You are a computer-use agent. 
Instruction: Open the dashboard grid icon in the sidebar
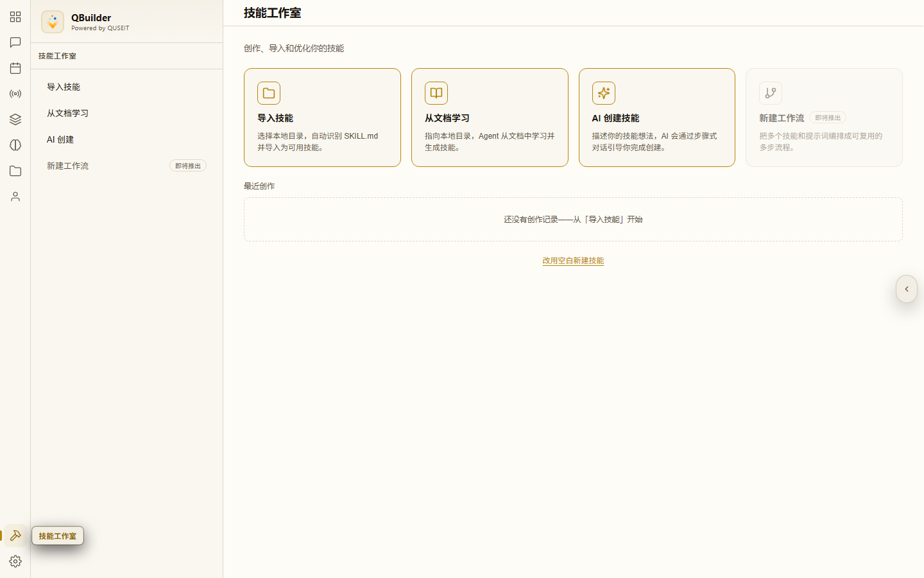(x=15, y=17)
